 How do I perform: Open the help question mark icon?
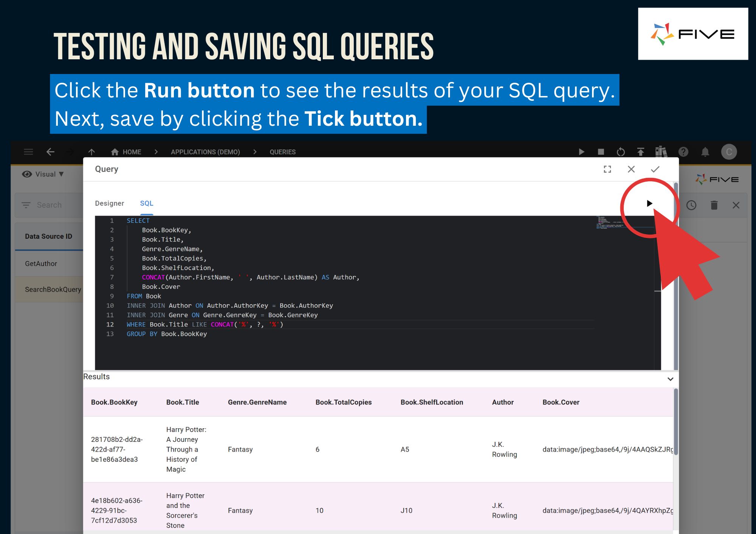point(683,152)
